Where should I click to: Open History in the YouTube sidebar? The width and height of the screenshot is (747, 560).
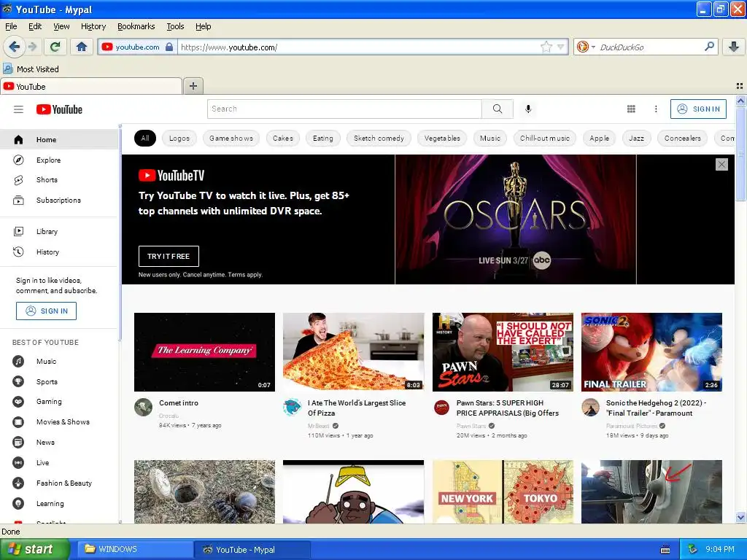click(59, 252)
